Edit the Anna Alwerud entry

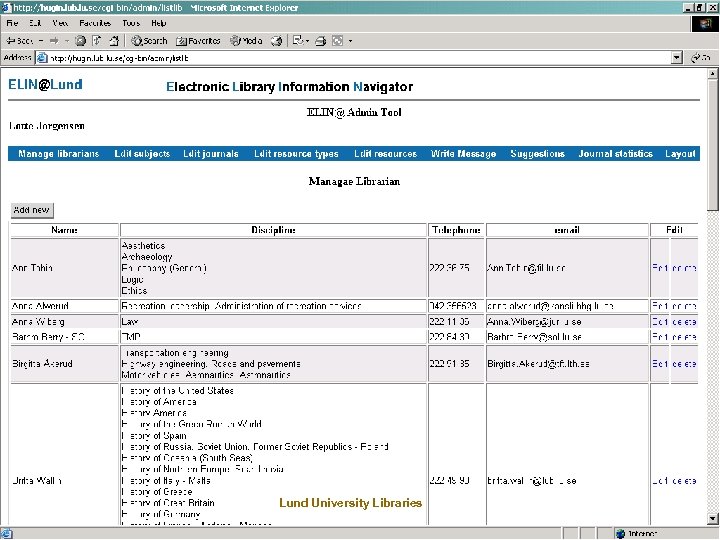660,306
